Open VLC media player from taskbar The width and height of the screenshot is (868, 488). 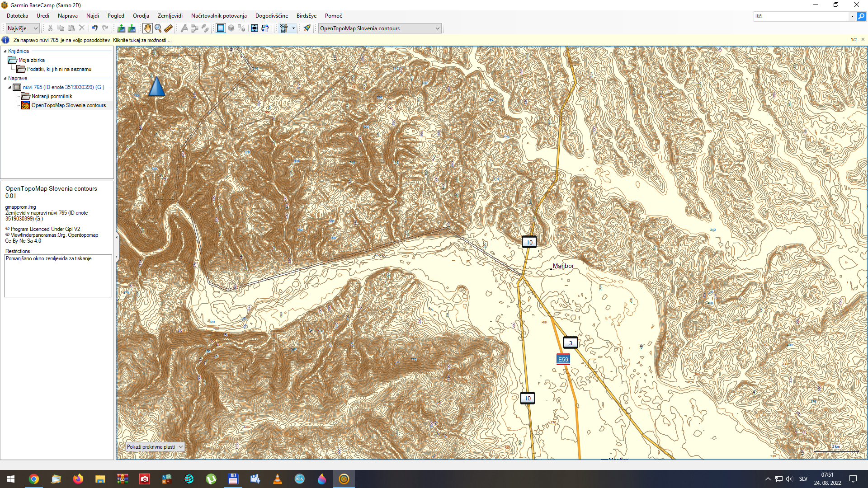click(277, 479)
